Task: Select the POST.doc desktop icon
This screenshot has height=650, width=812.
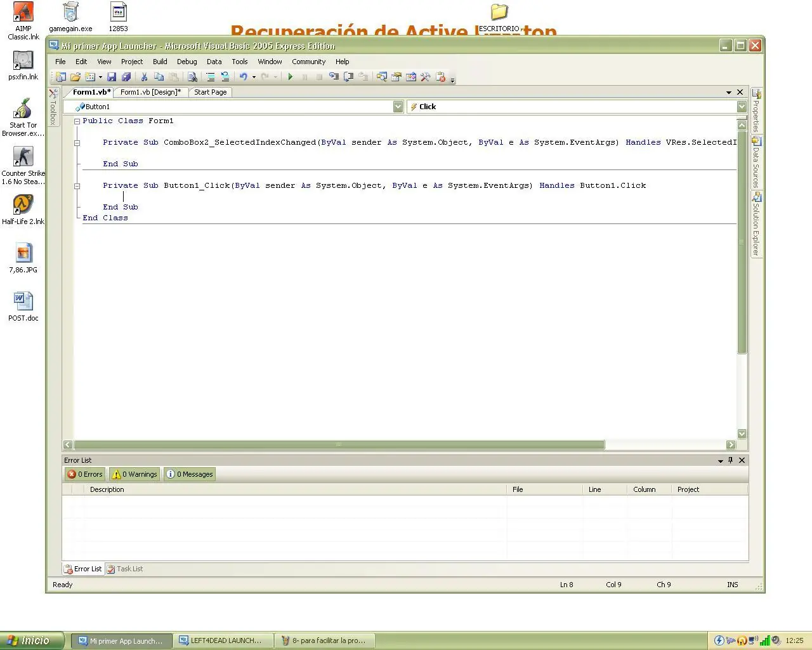Action: [23, 307]
